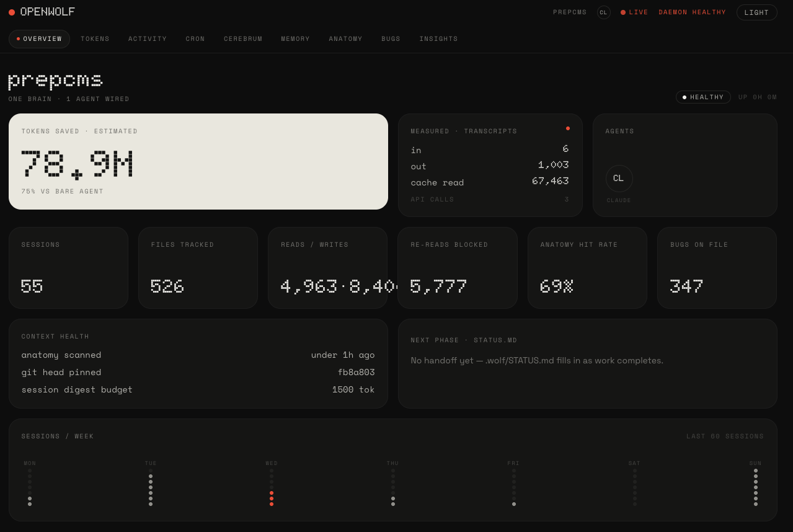Go to the BUGS tab

391,39
